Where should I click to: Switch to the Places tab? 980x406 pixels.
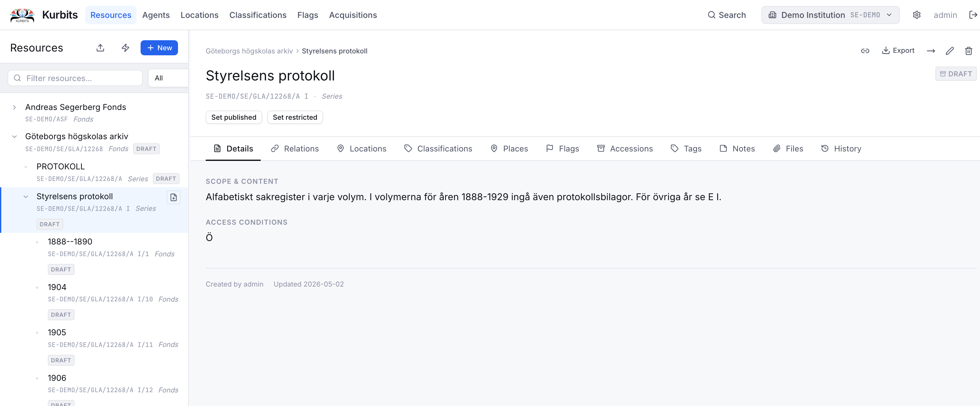509,149
